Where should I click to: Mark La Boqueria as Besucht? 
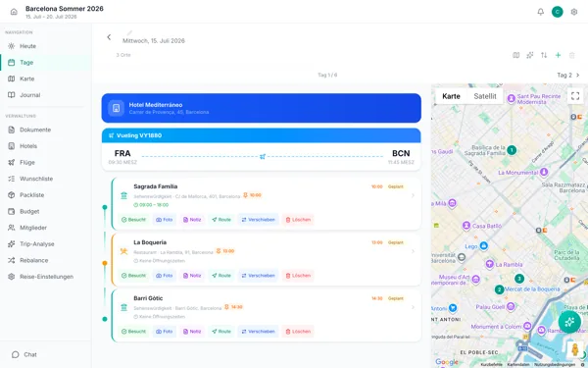pos(133,276)
